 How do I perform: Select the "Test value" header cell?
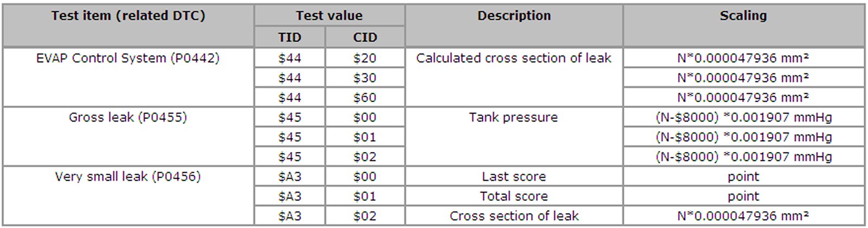point(329,16)
